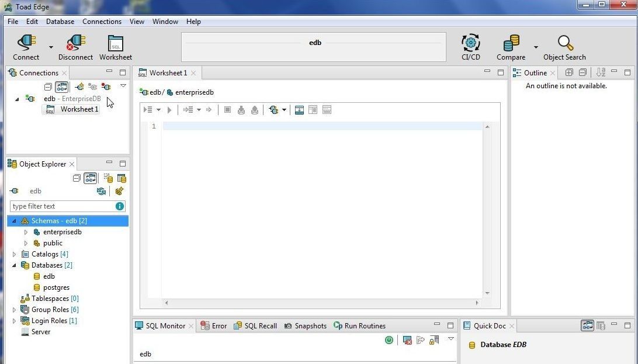Switch to the Worksheet 1 tab
The image size is (638, 364).
coord(167,73)
